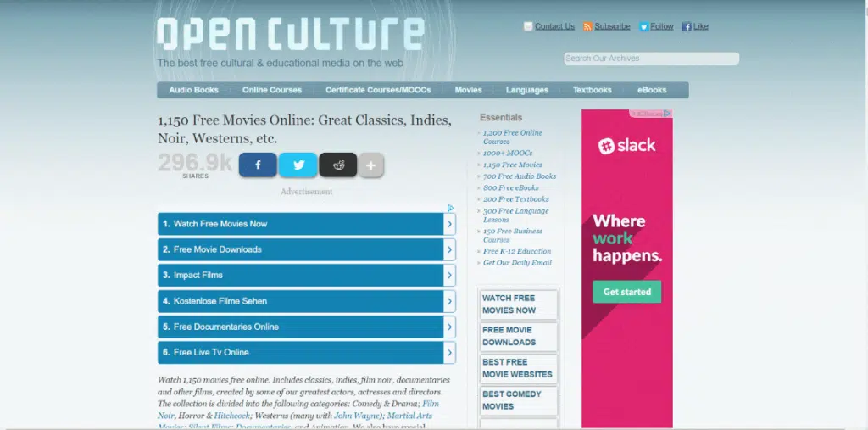Viewport: 868px width, 430px height.
Task: Click arrow on Free Documentaries Online row
Action: [x=449, y=327]
